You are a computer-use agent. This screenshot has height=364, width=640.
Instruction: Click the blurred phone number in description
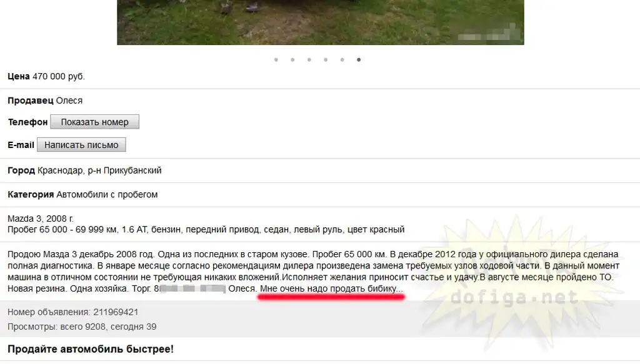192,289
